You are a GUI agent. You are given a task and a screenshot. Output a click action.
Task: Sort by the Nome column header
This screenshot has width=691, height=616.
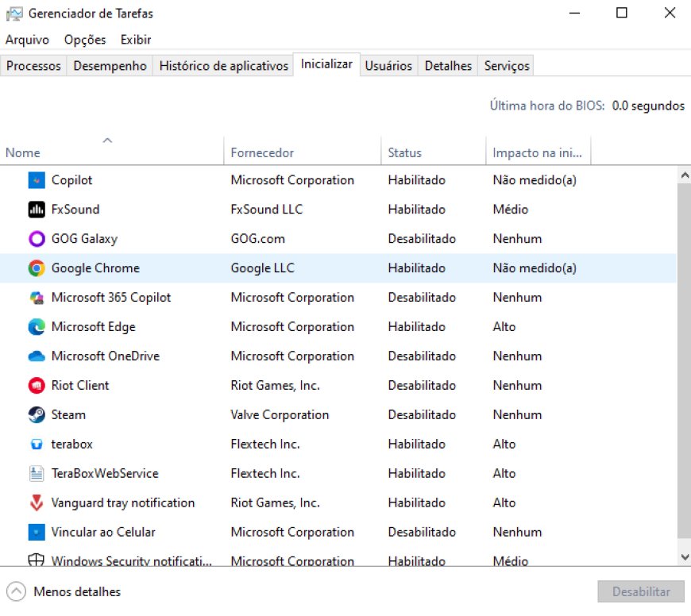pyautogui.click(x=112, y=151)
